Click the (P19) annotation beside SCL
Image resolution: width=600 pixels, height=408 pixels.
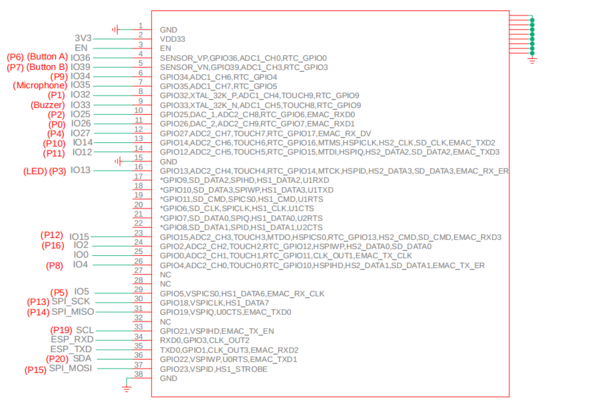[x=61, y=330]
